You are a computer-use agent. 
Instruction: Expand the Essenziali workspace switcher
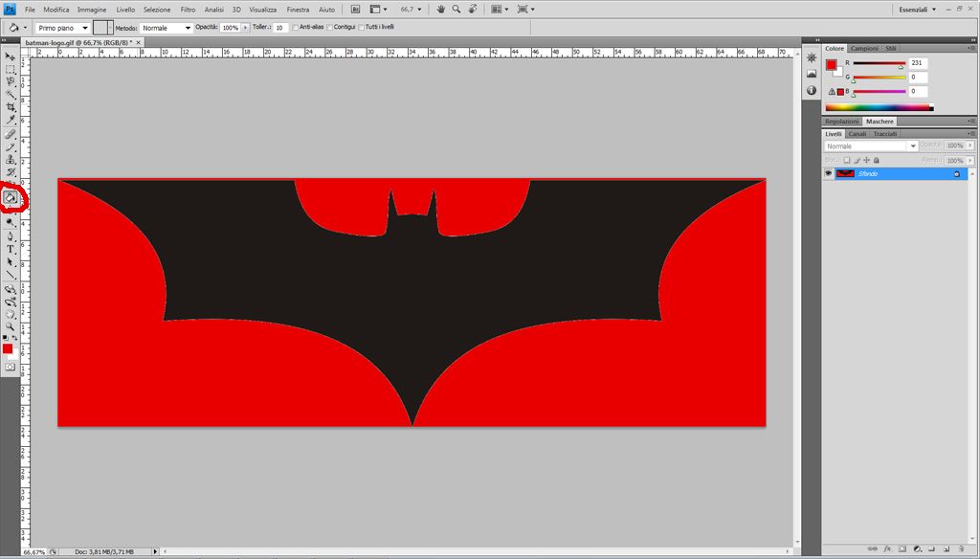[918, 10]
